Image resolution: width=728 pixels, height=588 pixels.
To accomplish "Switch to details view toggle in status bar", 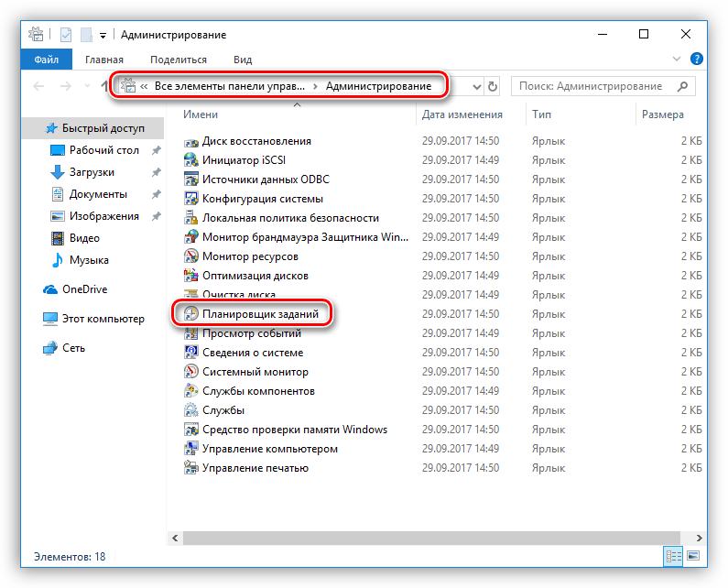I will click(673, 556).
